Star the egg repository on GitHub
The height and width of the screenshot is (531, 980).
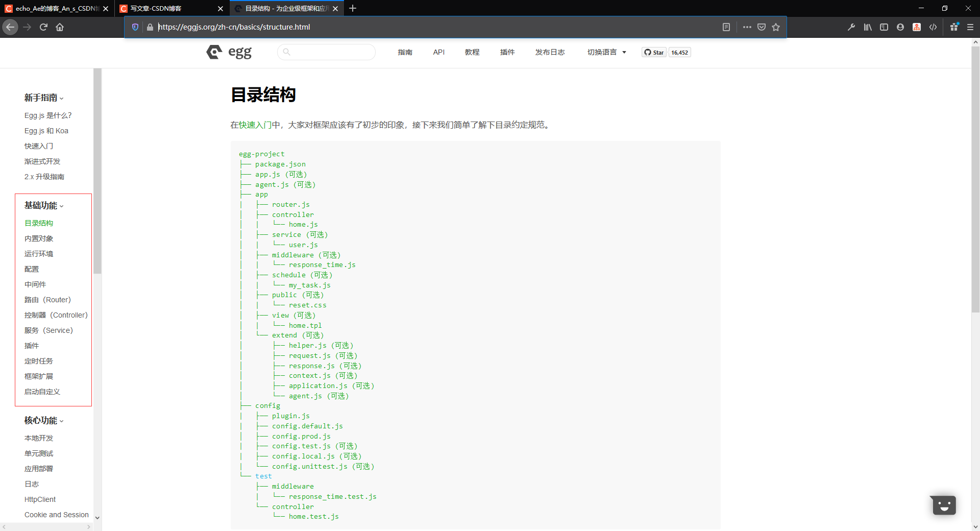654,52
